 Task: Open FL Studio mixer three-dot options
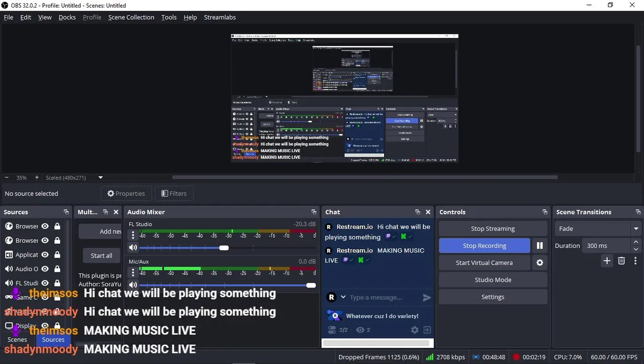click(x=133, y=235)
